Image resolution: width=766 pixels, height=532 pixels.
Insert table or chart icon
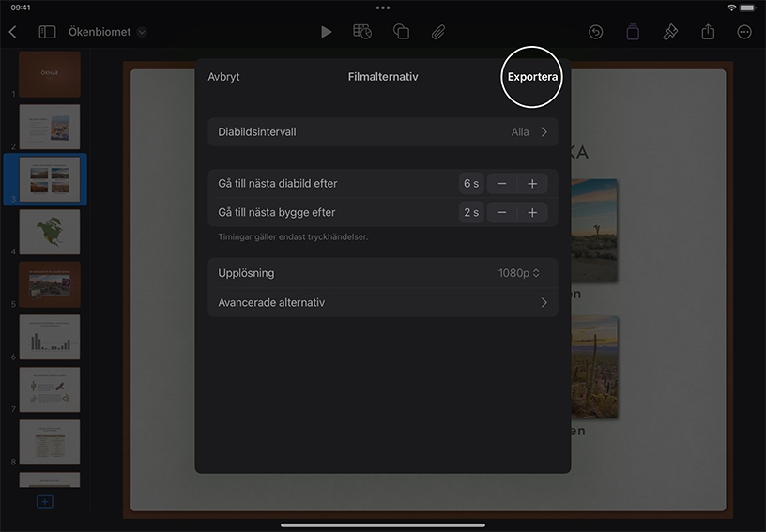[362, 32]
